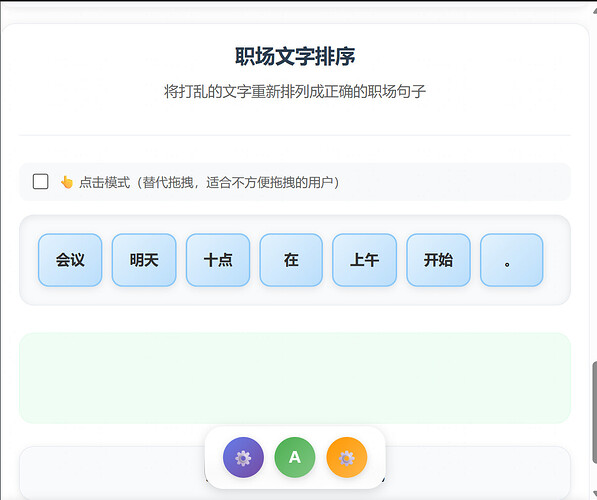Click the purple gear floating button
Image resolution: width=597 pixels, height=500 pixels.
[x=243, y=457]
